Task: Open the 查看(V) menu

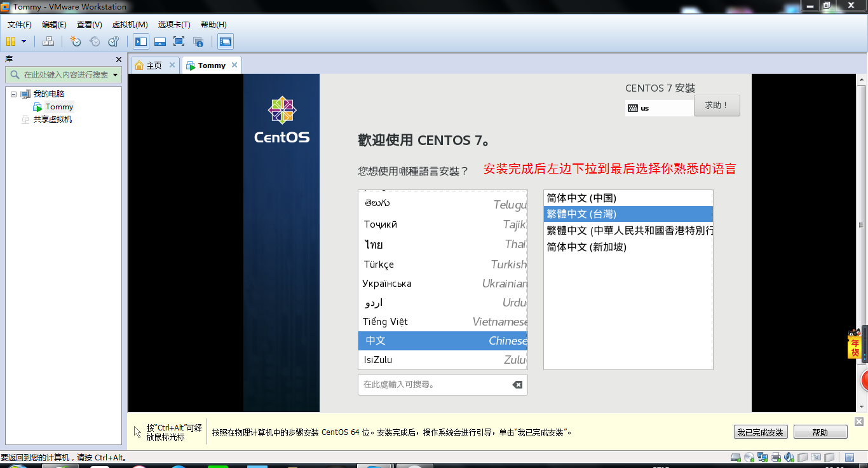Action: click(90, 25)
